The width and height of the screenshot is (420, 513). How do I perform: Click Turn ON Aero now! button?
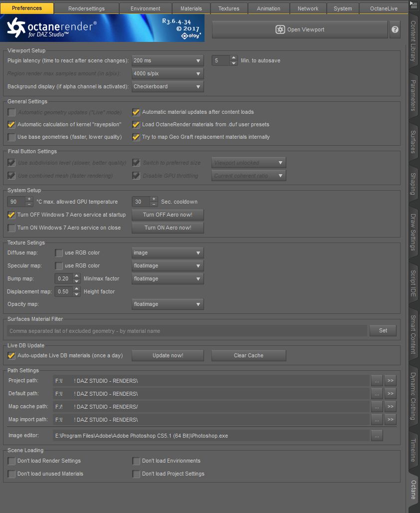pos(168,228)
